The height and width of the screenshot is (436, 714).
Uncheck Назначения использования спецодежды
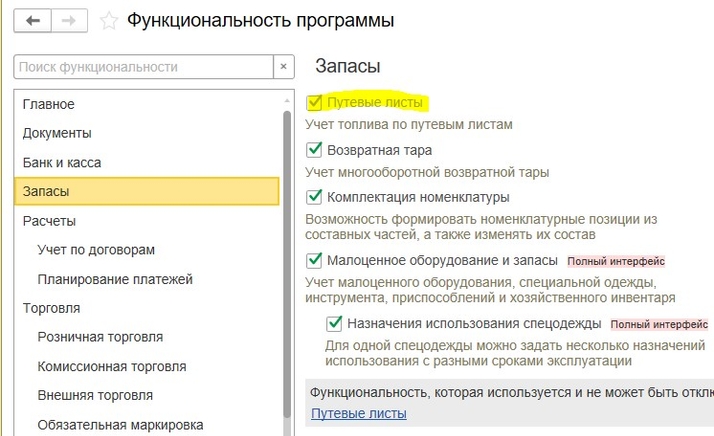335,324
